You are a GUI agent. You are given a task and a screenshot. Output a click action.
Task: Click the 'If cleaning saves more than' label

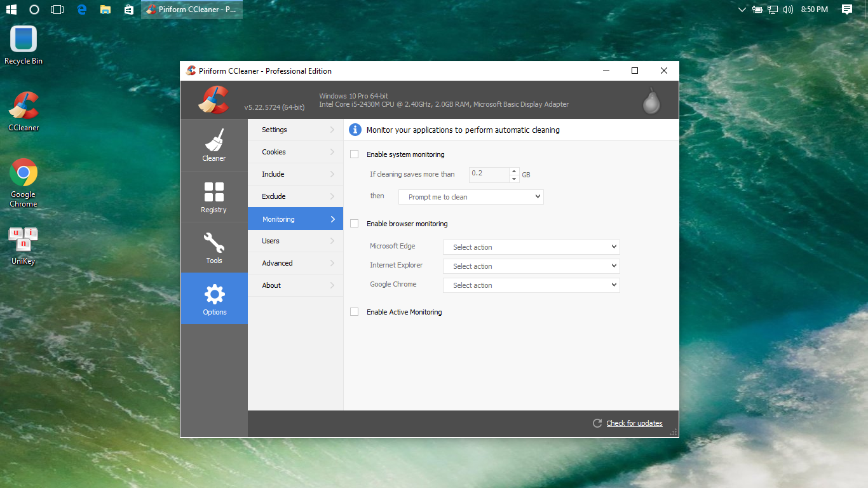(412, 174)
